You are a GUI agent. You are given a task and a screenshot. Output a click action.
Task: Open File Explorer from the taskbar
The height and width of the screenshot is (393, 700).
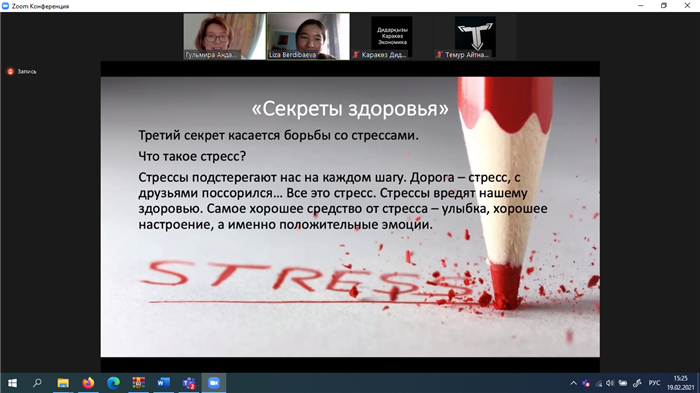click(63, 383)
